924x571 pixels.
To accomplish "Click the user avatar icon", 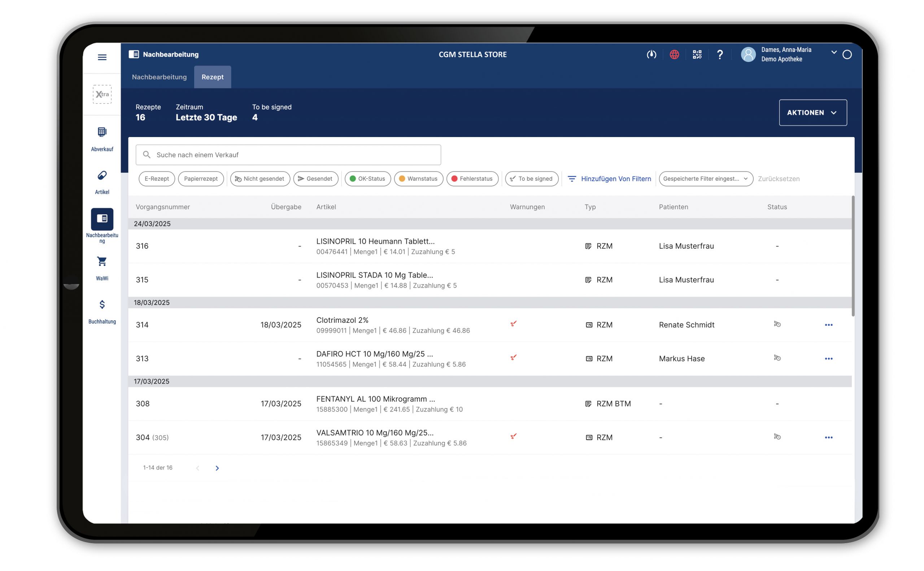I will [748, 55].
